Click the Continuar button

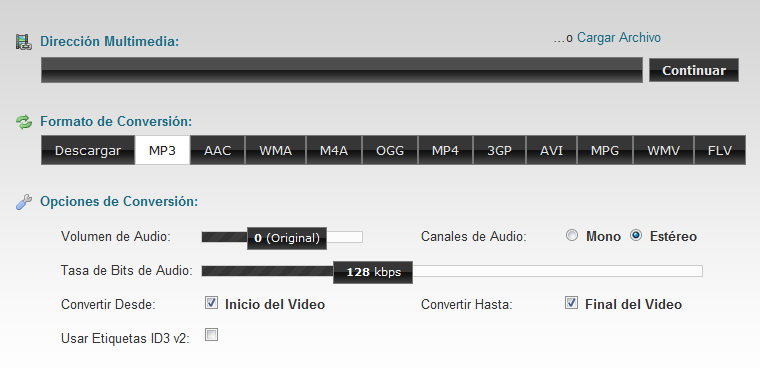tap(694, 70)
